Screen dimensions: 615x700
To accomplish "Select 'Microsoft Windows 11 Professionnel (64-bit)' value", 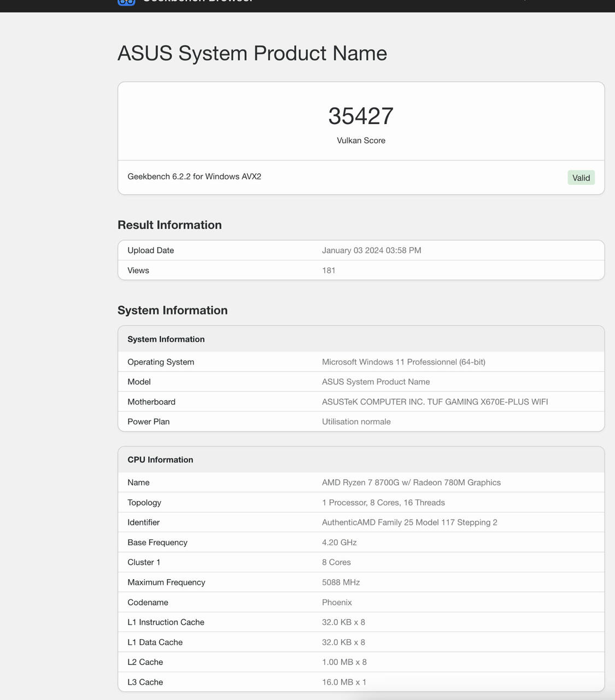I will 403,362.
